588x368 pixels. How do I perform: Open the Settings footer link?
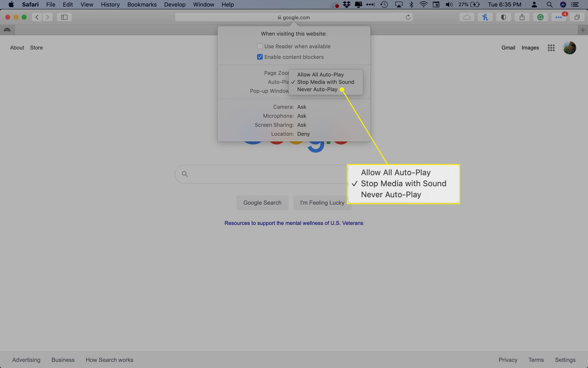tap(565, 360)
